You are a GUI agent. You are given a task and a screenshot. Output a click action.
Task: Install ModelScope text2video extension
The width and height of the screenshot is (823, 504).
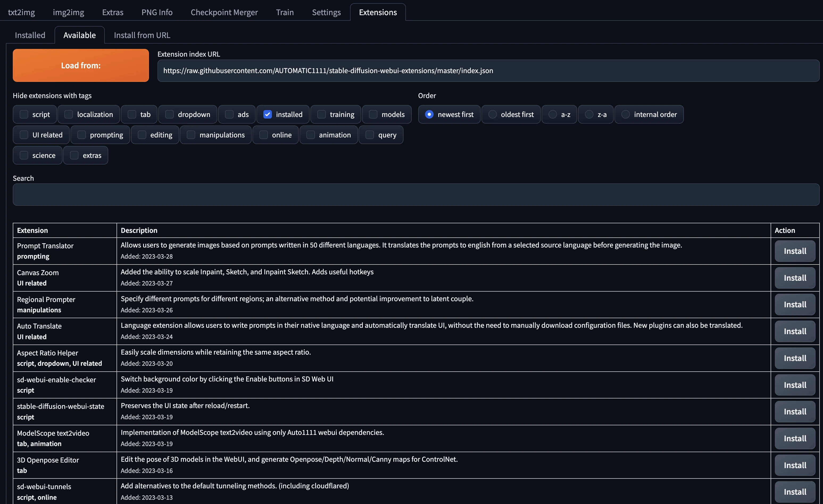[x=795, y=438]
